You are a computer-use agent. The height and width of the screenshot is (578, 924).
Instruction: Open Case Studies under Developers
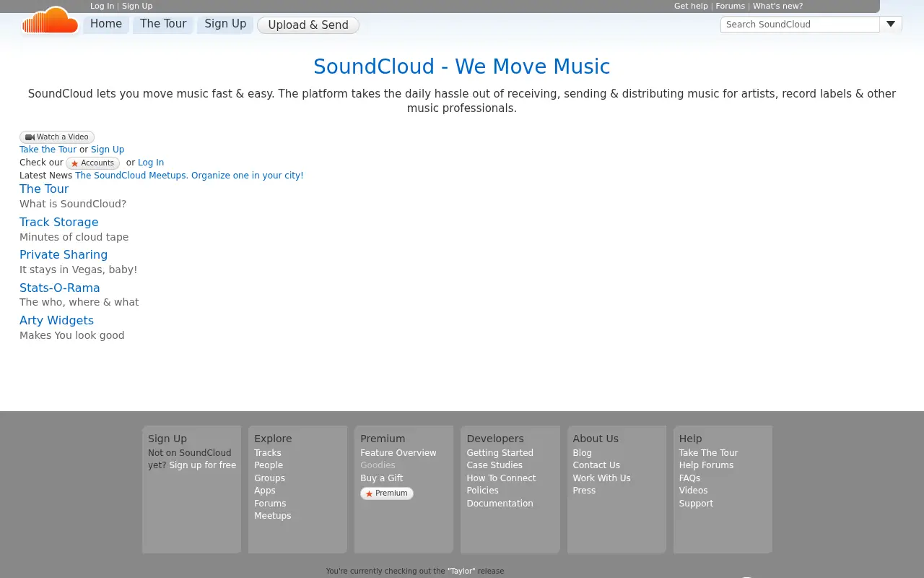click(494, 465)
